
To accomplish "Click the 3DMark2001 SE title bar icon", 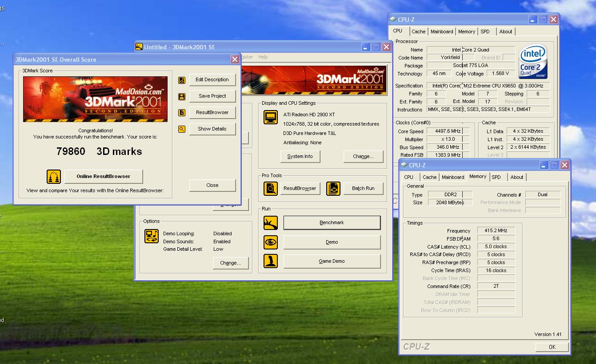I will coord(139,47).
